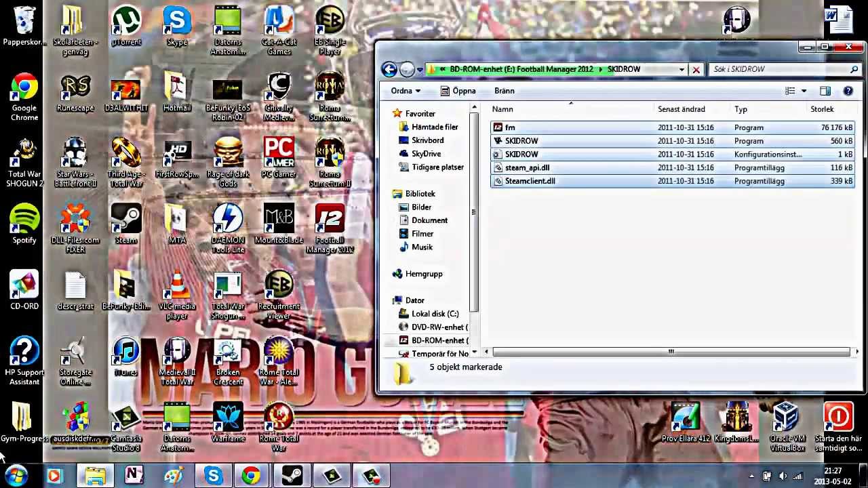Launch Google Chrome from the desktop

tap(24, 97)
